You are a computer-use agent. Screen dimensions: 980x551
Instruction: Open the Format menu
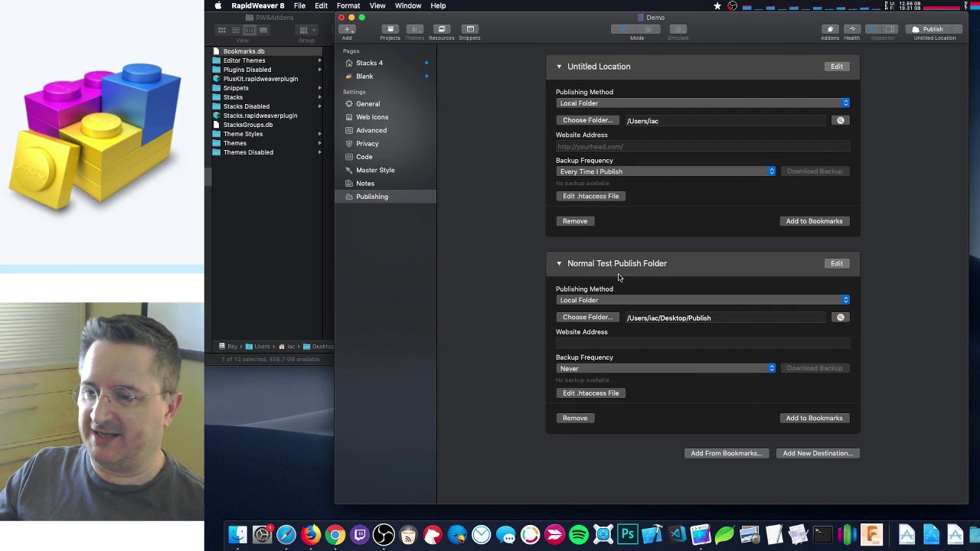click(x=348, y=5)
